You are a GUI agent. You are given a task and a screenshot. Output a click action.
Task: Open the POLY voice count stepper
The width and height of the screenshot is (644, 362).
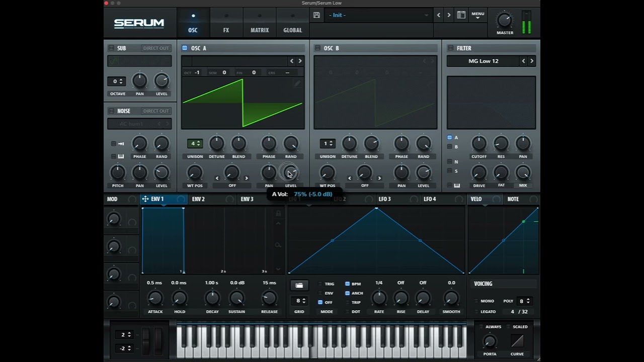coord(524,301)
